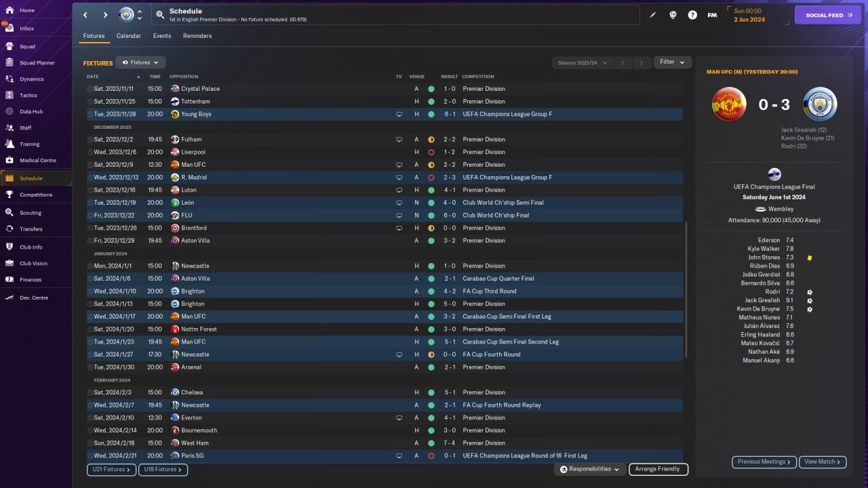Click the Schedule search bar
868x488 pixels.
395,15
